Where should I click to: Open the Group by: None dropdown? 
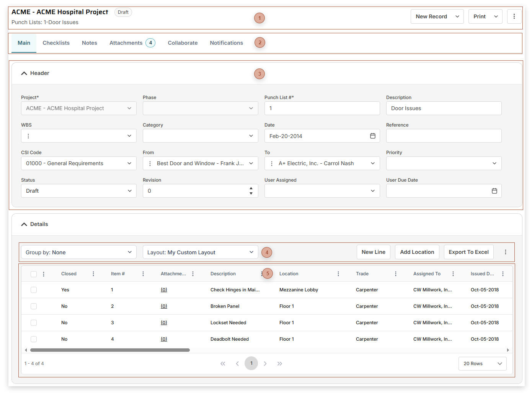click(x=78, y=252)
